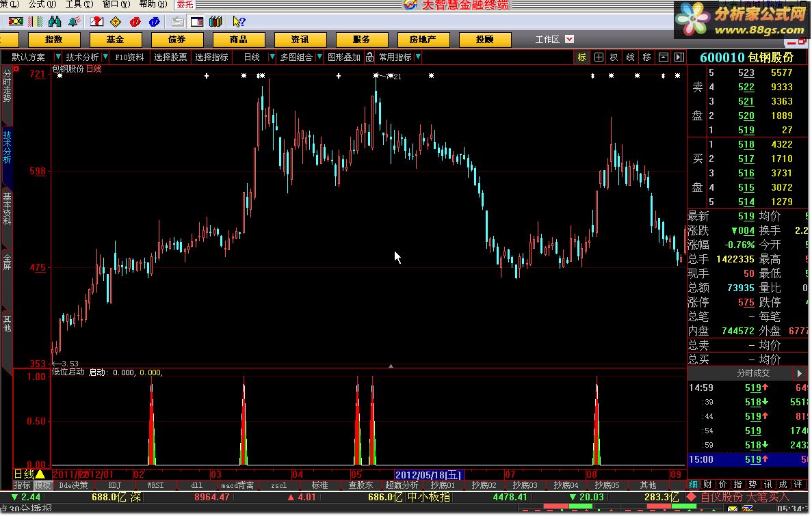The image size is (812, 516).
Task: Expand the 技术分析 dropdown arrow
Action: point(105,57)
